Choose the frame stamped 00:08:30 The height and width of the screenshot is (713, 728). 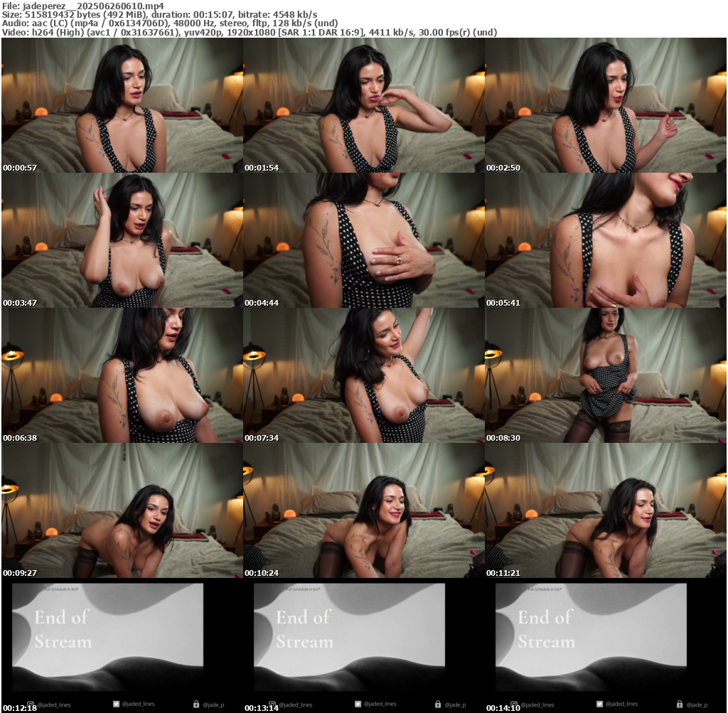point(606,375)
